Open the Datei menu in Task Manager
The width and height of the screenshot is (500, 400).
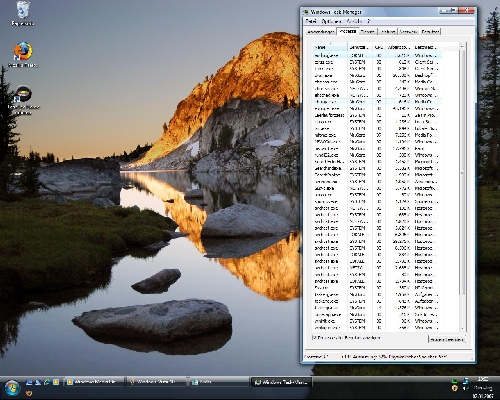311,21
